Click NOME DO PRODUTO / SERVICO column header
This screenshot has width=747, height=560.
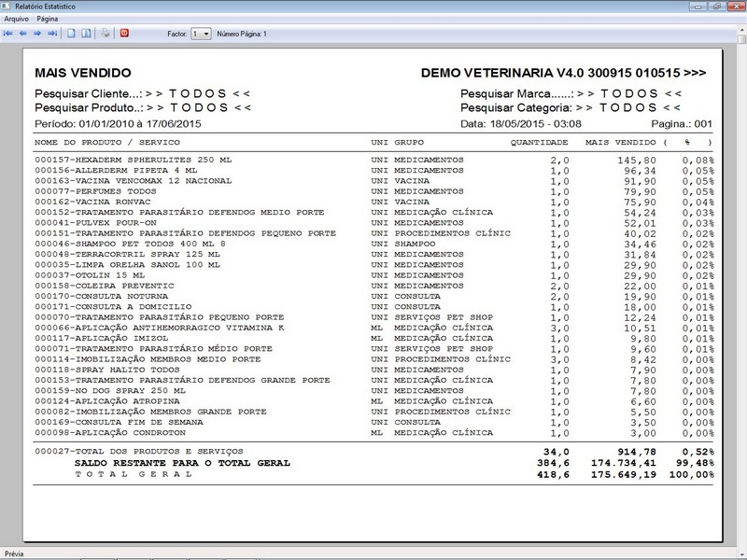tap(107, 143)
